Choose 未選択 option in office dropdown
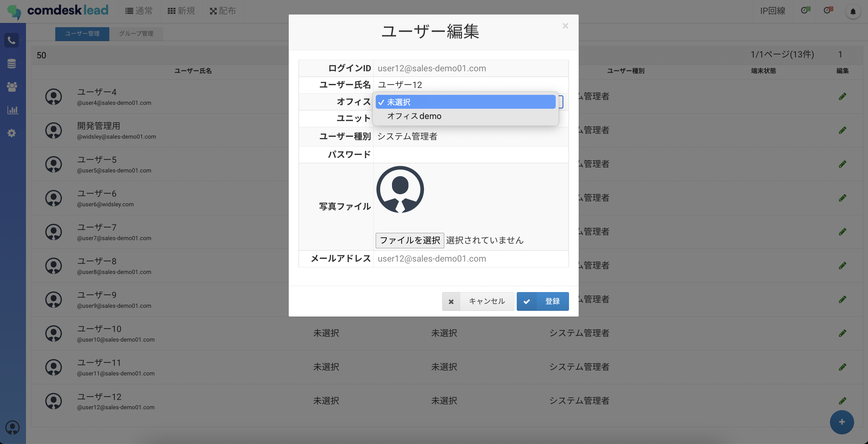Image resolution: width=868 pixels, height=444 pixels. point(465,102)
